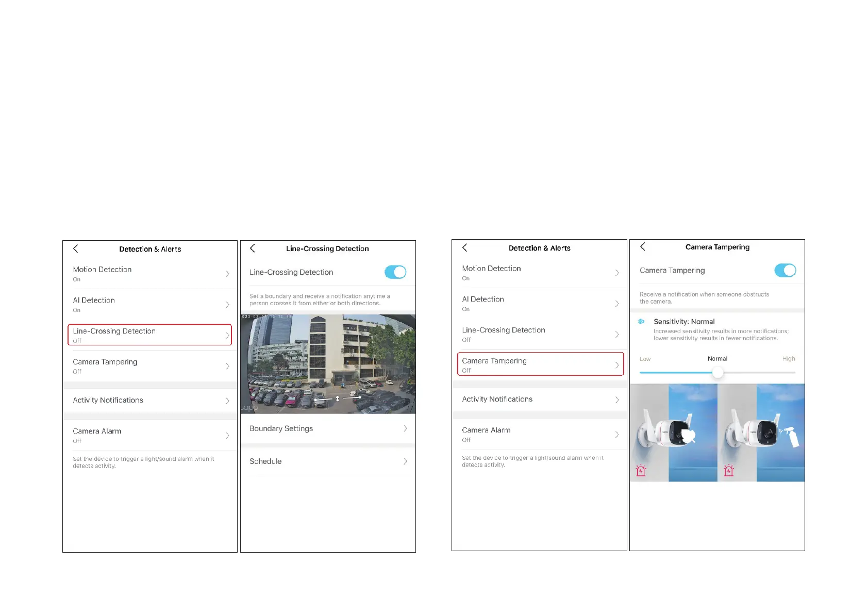Click 'Off' status under Camera Alarm on left screen
The width and height of the screenshot is (868, 614).
coord(77,441)
